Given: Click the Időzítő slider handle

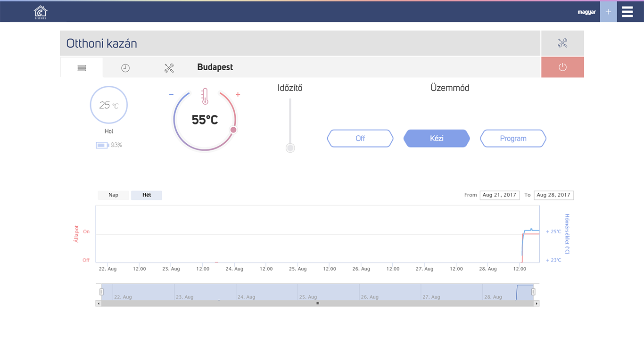Looking at the screenshot, I should [290, 148].
